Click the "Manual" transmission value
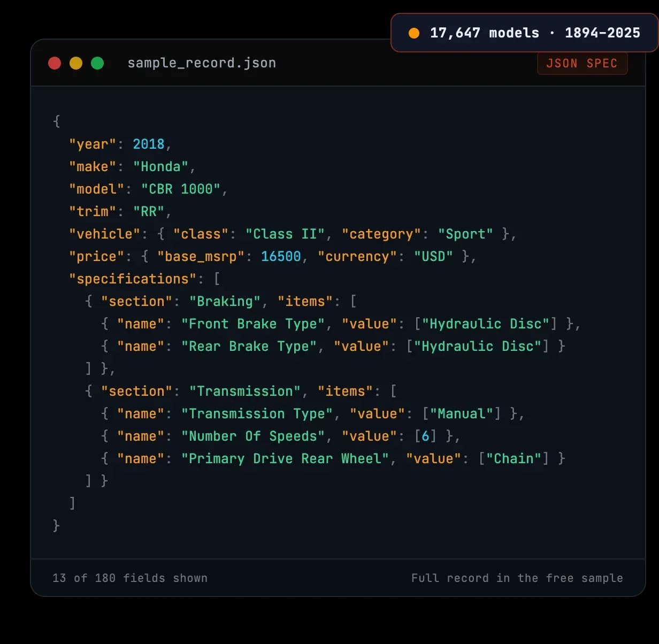659x644 pixels. [462, 414]
